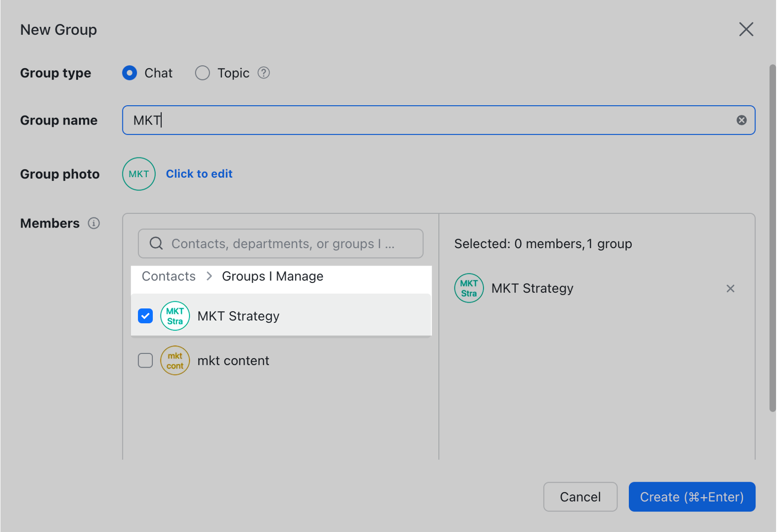The image size is (777, 532).
Task: Click the MKT group photo avatar
Action: (138, 174)
